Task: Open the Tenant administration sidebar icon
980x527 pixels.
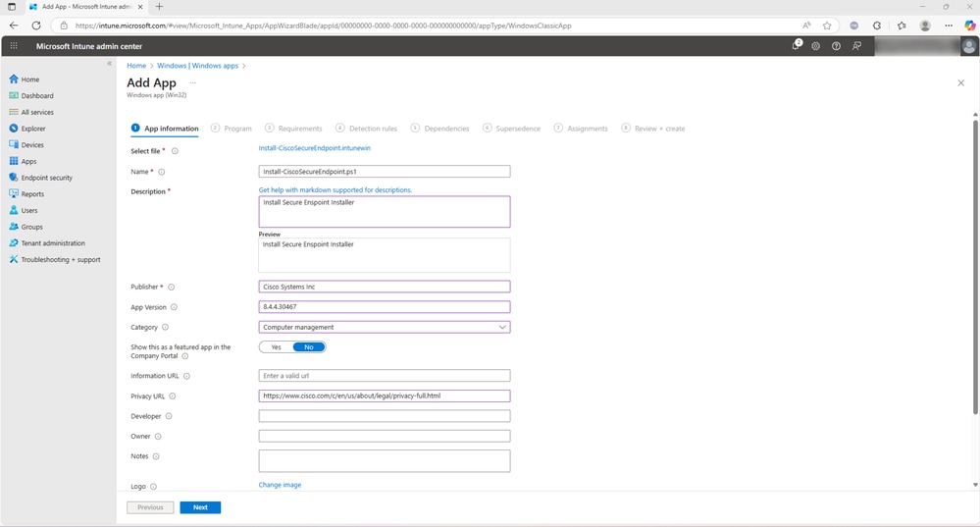Action: pos(13,242)
